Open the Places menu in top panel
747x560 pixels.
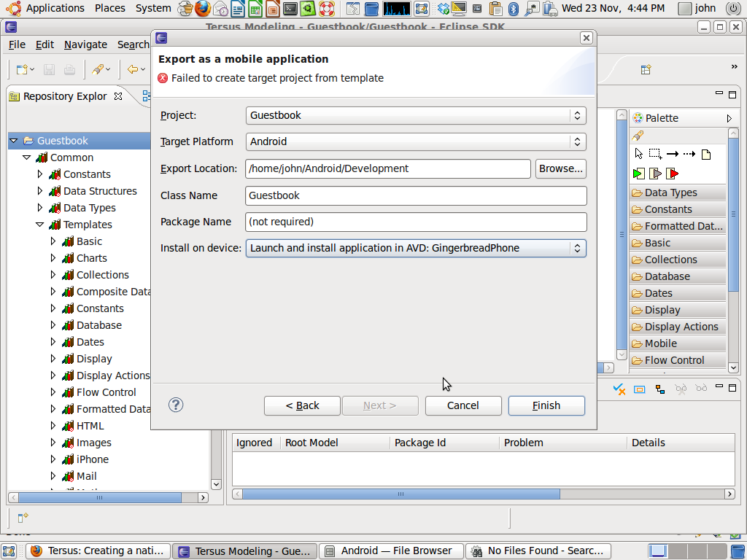coord(109,9)
